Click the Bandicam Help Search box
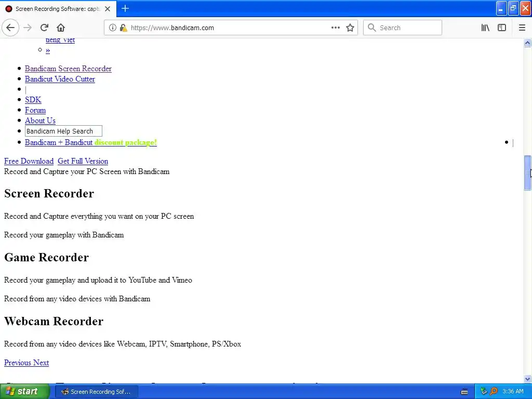Image resolution: width=532 pixels, height=399 pixels. pyautogui.click(x=63, y=131)
